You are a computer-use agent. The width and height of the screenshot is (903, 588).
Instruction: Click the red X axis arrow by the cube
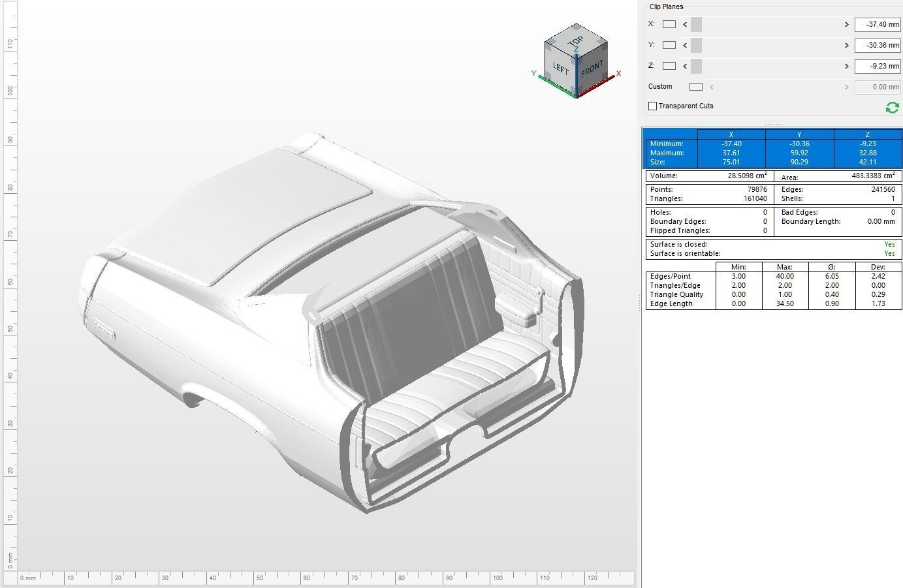616,74
